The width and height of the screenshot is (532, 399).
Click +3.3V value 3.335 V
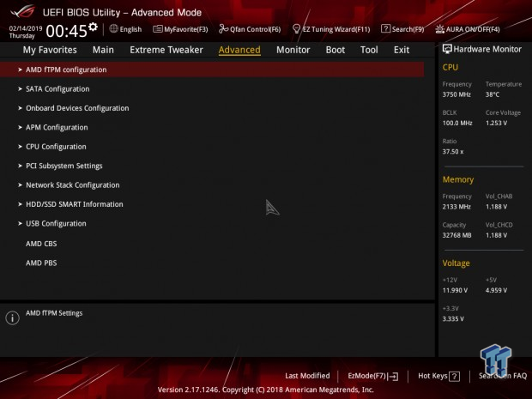453,319
